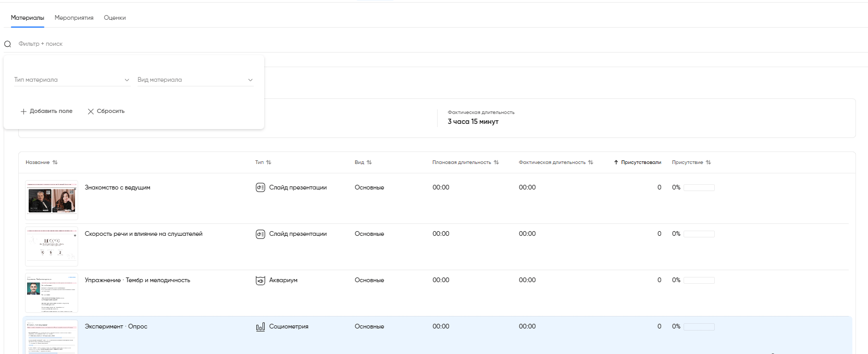Click the Добавить поле button

click(x=46, y=111)
